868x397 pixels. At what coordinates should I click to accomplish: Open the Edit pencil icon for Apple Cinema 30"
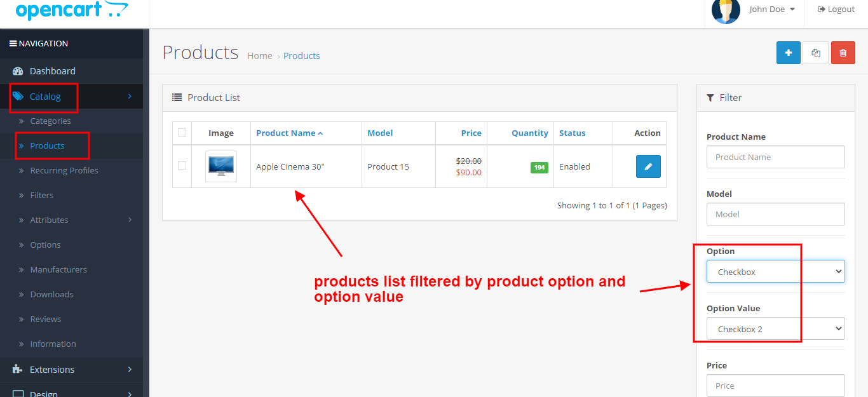[x=648, y=166]
